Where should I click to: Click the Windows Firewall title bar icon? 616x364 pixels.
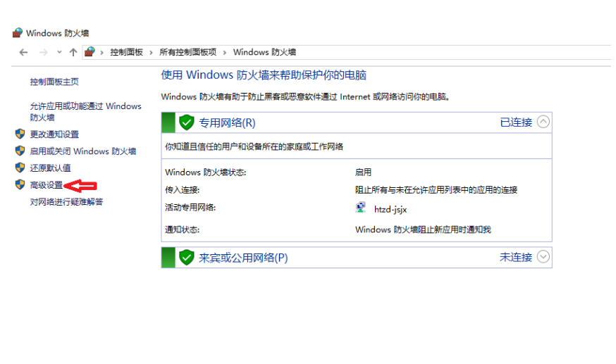(x=18, y=32)
